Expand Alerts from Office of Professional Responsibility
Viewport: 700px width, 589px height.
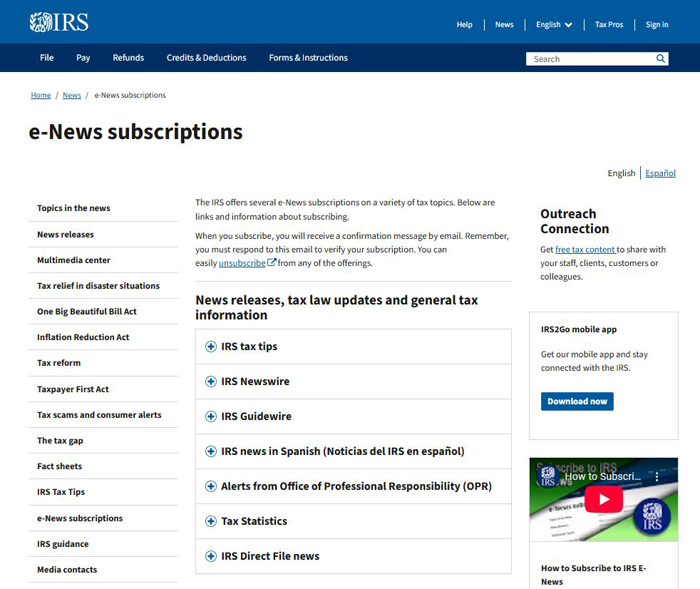coord(353,486)
